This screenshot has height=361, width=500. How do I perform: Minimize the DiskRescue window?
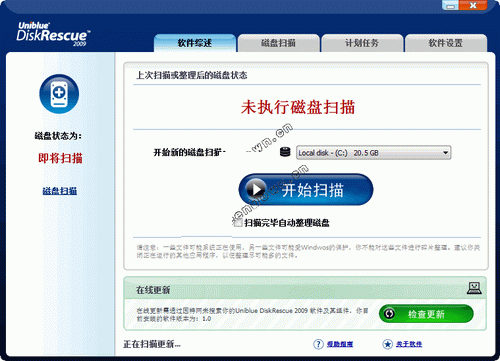[x=450, y=5]
